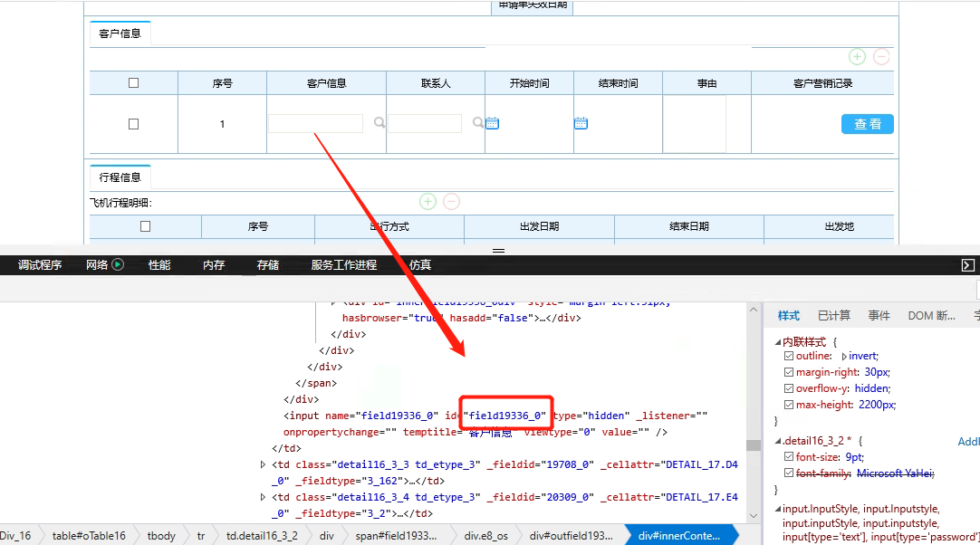Viewport: 980px width, 545px height.
Task: Open the 网络 devtools tab
Action: pos(97,265)
